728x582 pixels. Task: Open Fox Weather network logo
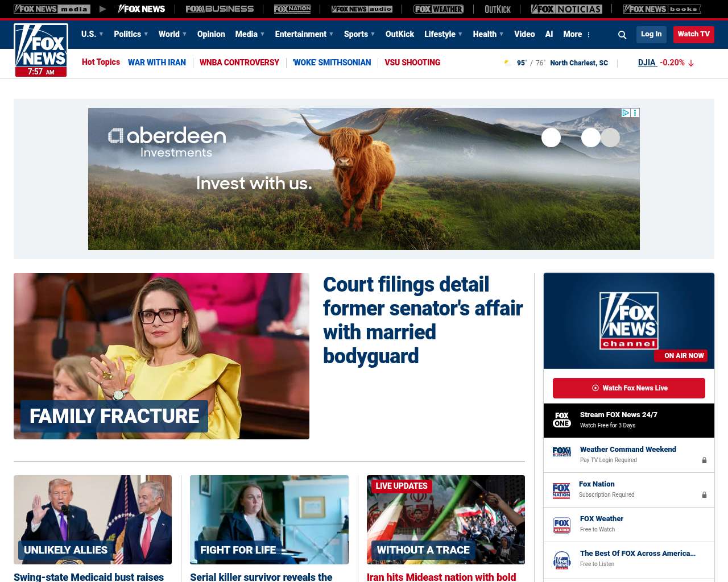[x=439, y=9]
